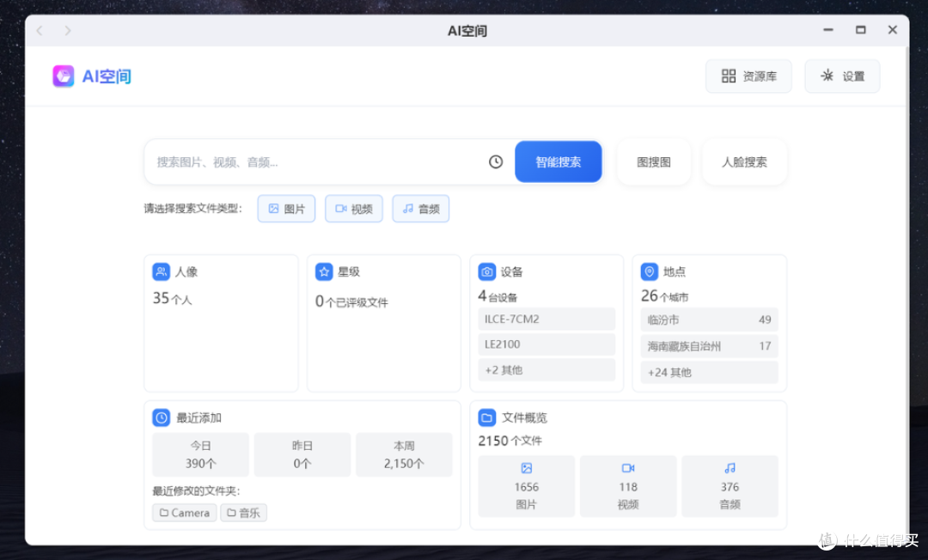928x560 pixels.
Task: Open the 118 视频 tile
Action: (x=628, y=486)
